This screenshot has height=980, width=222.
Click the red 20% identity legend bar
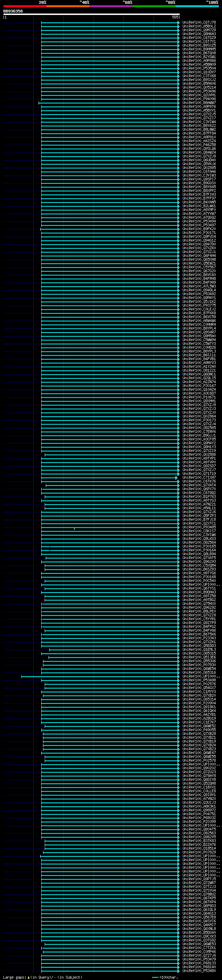click(25, 6)
